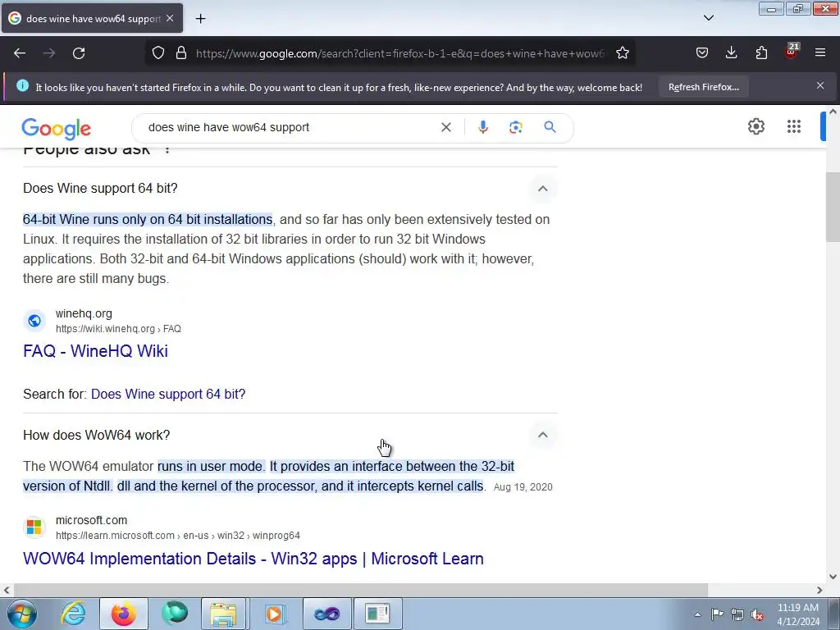Open People also ask three-dot options
The width and height of the screenshot is (840, 630).
pyautogui.click(x=167, y=149)
